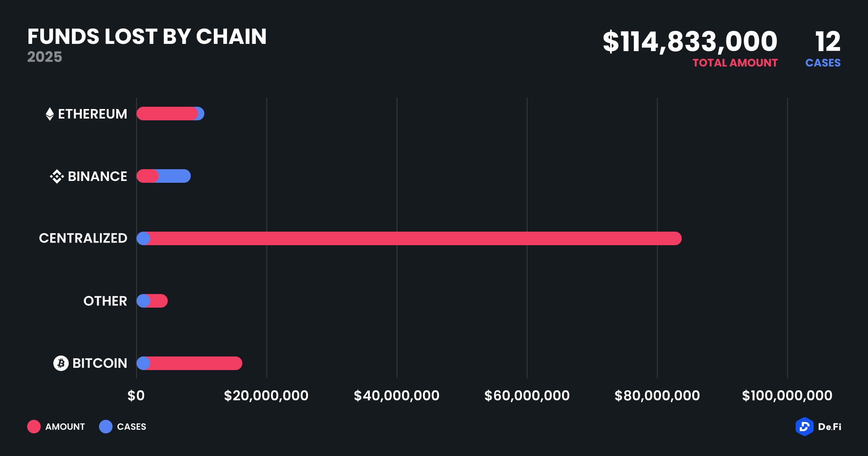The width and height of the screenshot is (868, 456).
Task: Toggle the blue CASES legend dot
Action: click(x=106, y=427)
